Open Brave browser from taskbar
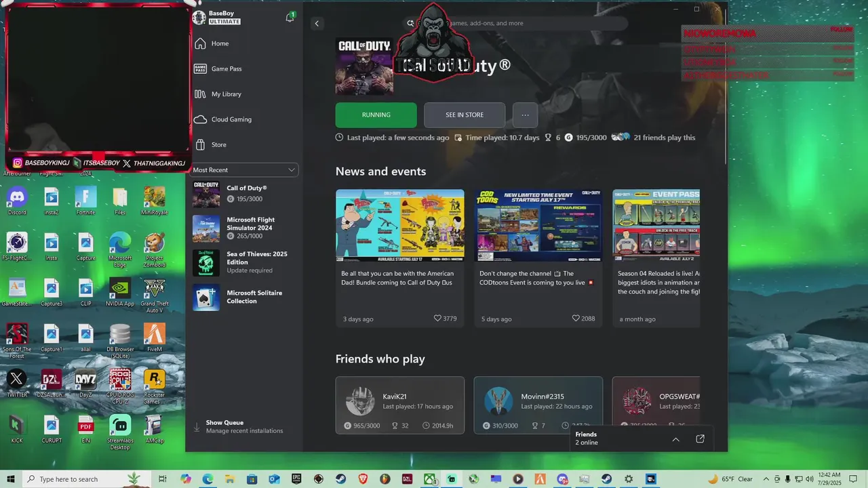Screen dimensions: 868x488 pyautogui.click(x=363, y=479)
